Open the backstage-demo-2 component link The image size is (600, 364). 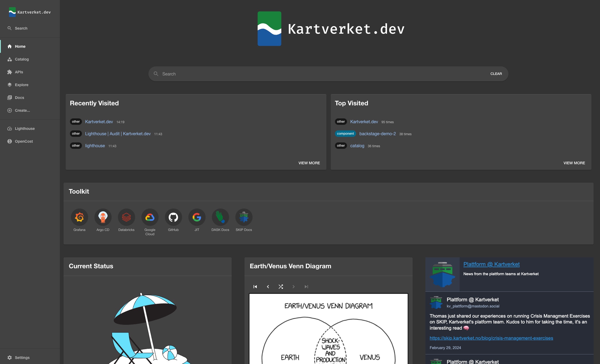(377, 134)
